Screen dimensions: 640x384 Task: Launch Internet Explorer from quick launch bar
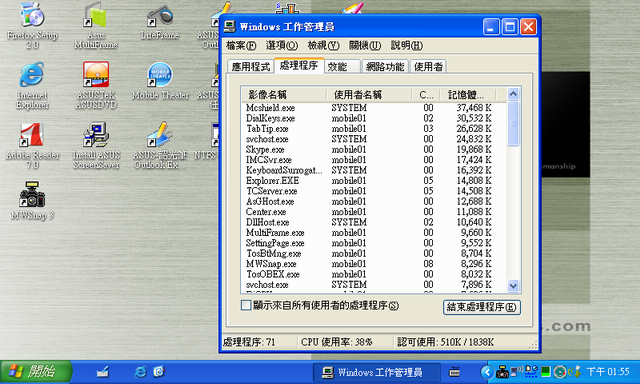coord(140,372)
